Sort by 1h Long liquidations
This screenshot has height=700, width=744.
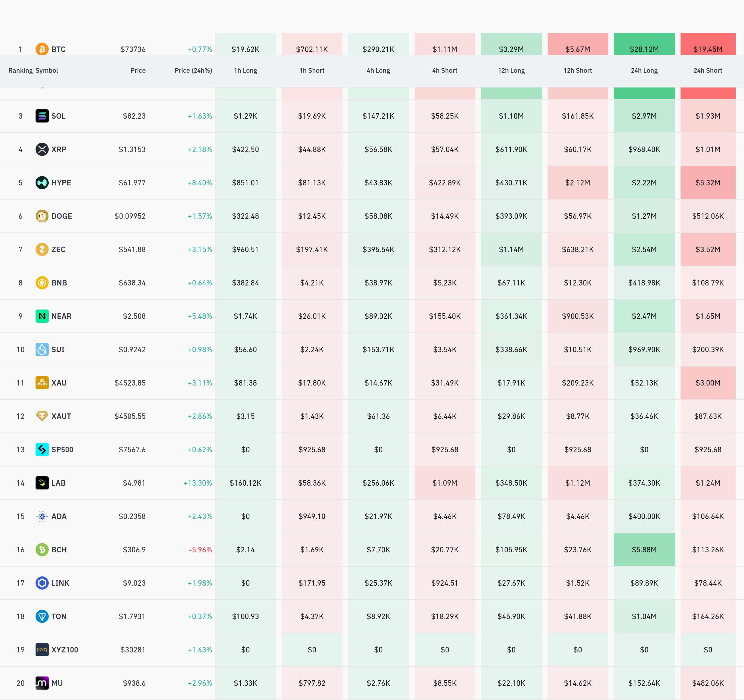click(246, 70)
